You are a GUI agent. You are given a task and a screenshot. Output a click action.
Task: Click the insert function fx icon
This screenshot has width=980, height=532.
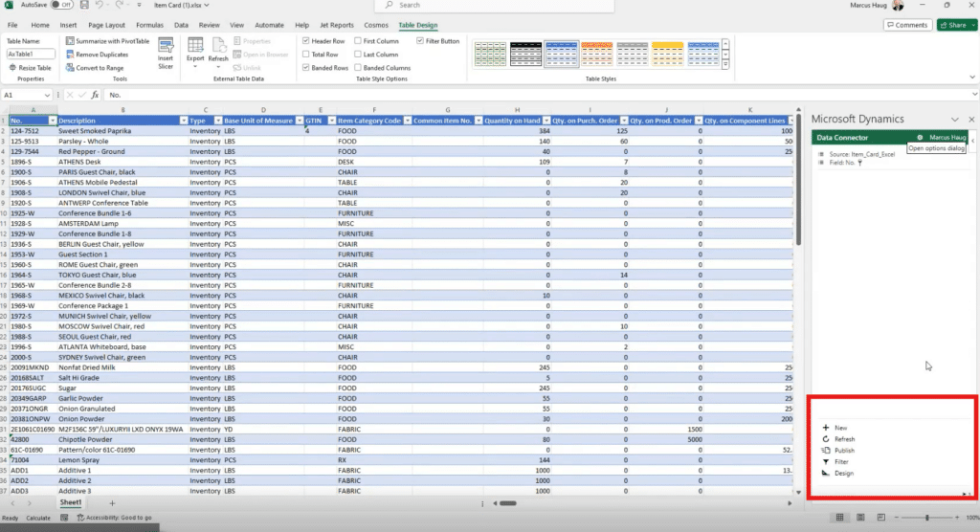[95, 95]
